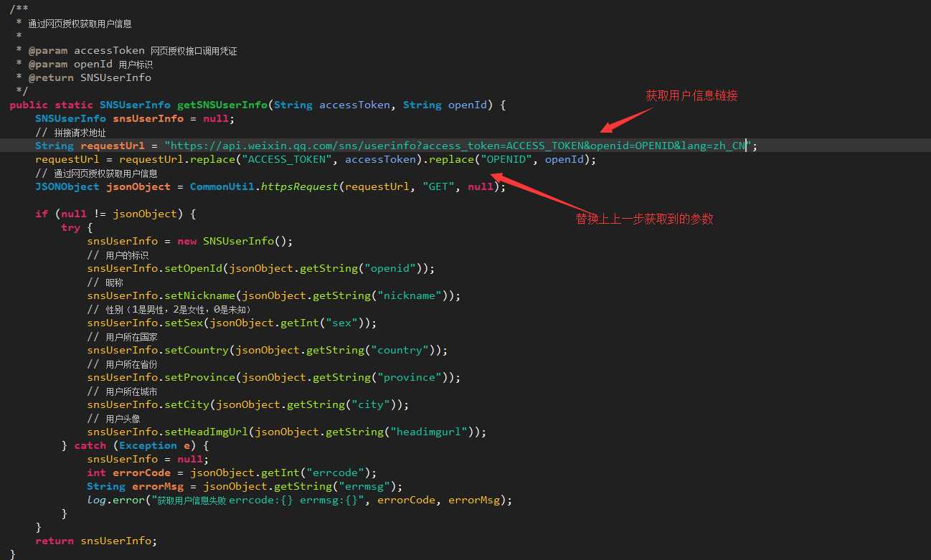Viewport: 931px width, 560px height.
Task: Click the setOpenId method call
Action: click(194, 268)
